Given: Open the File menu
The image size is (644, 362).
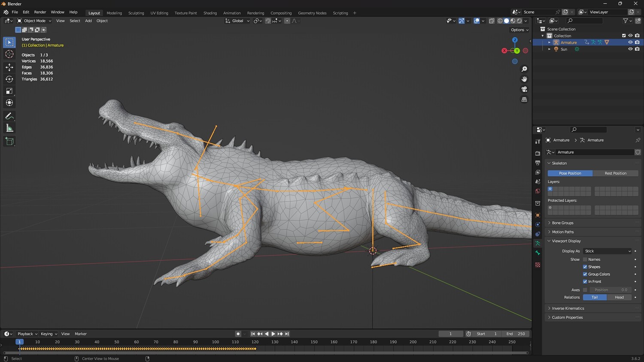Looking at the screenshot, I should (x=15, y=12).
